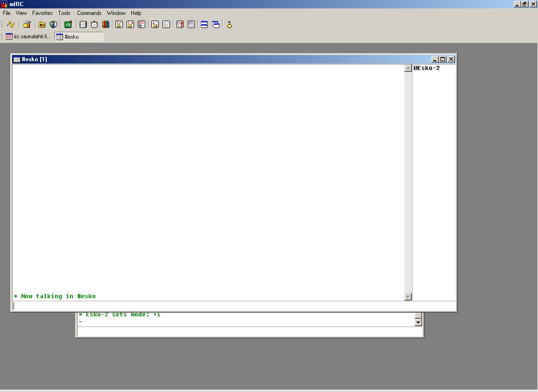Viewport: 538px width, 392px height.
Task: Click the About mIRC toolbar icon
Action: click(230, 24)
